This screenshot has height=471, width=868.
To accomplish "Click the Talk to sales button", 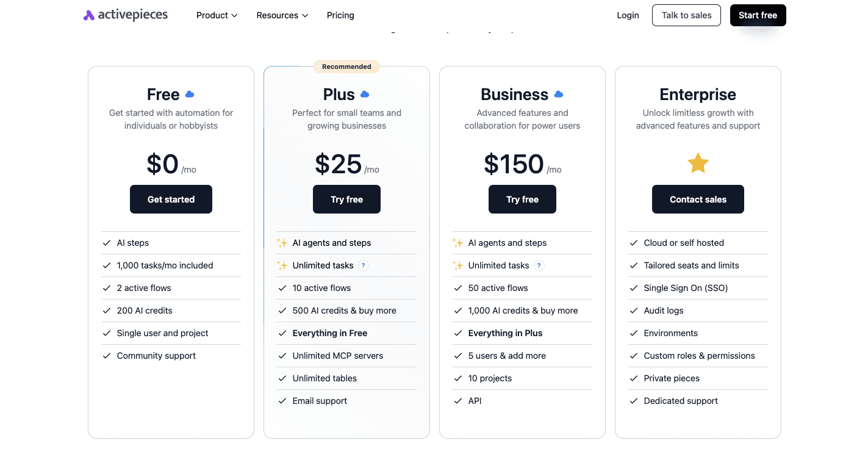I will pos(686,15).
